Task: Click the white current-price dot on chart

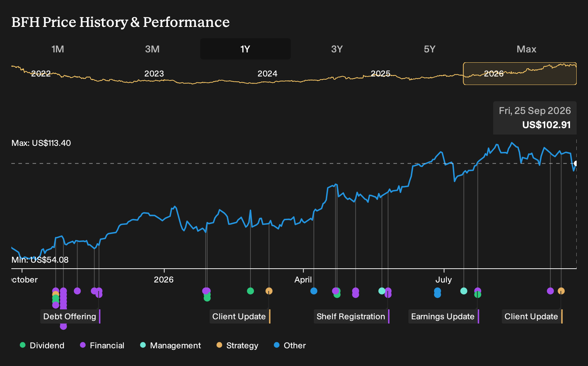Action: point(576,164)
